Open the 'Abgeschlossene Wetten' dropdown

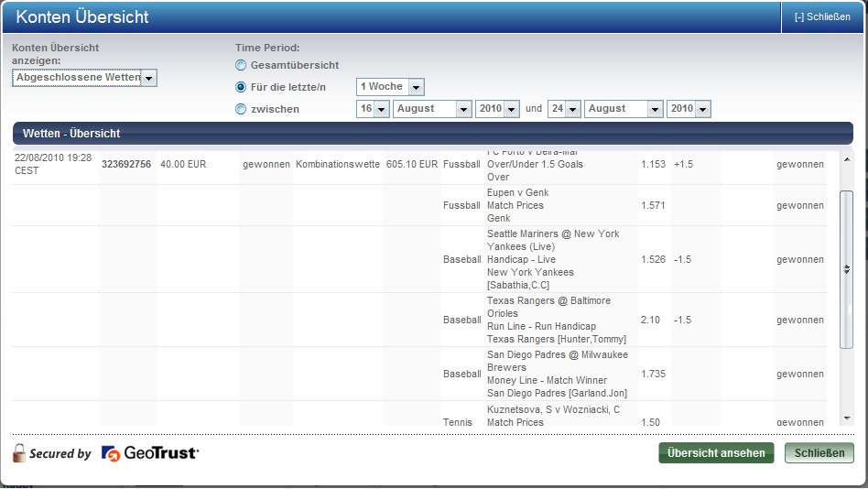[x=85, y=78]
